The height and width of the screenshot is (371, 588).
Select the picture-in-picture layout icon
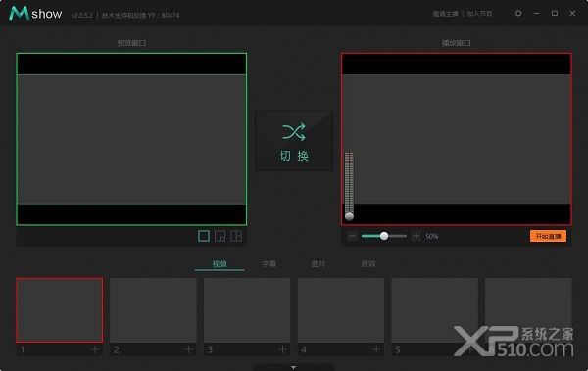[x=220, y=236]
